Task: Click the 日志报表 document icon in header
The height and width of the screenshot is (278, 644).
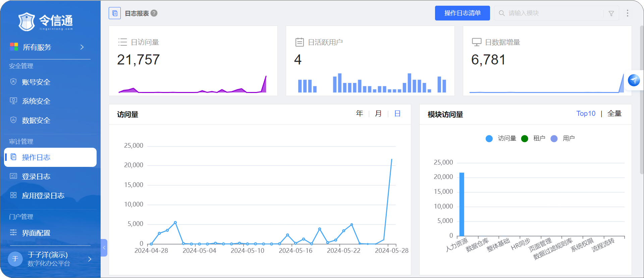Action: 115,13
